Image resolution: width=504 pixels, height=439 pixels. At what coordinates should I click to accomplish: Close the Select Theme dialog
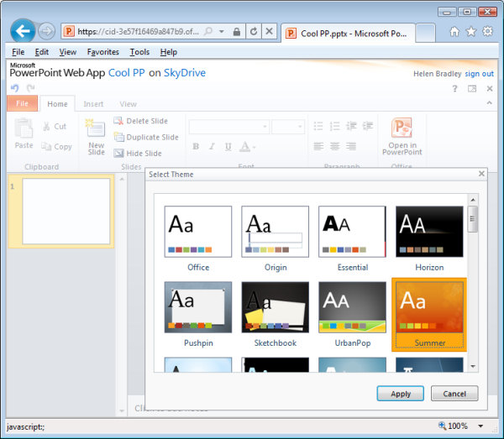click(481, 174)
